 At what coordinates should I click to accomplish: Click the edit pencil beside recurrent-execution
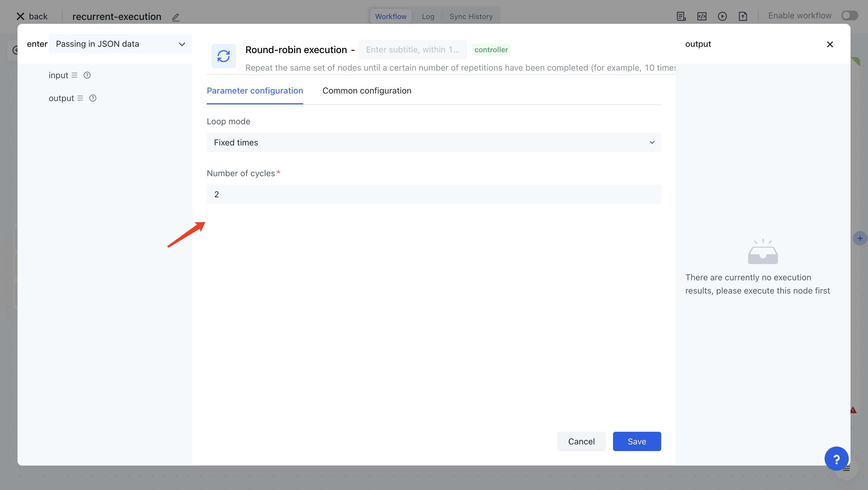175,17
